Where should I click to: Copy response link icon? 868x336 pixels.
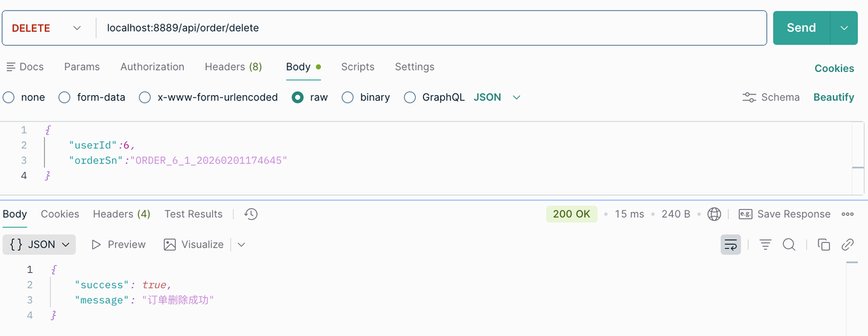tap(848, 244)
